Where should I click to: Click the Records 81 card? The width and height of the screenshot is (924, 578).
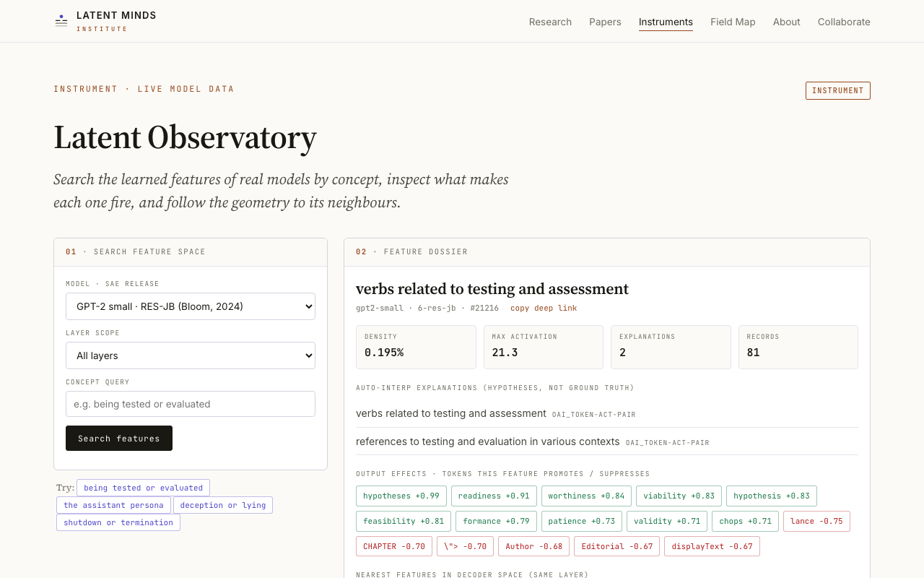pos(798,347)
